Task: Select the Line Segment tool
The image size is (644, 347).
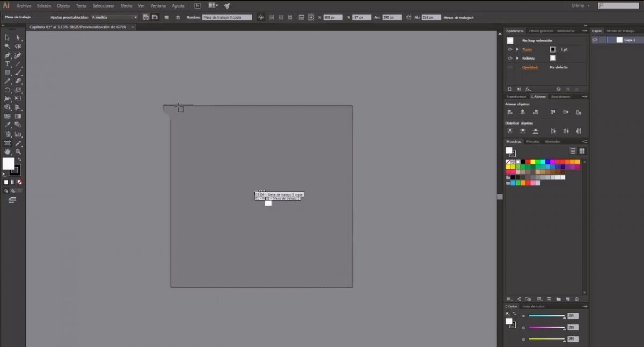Action: (18, 64)
